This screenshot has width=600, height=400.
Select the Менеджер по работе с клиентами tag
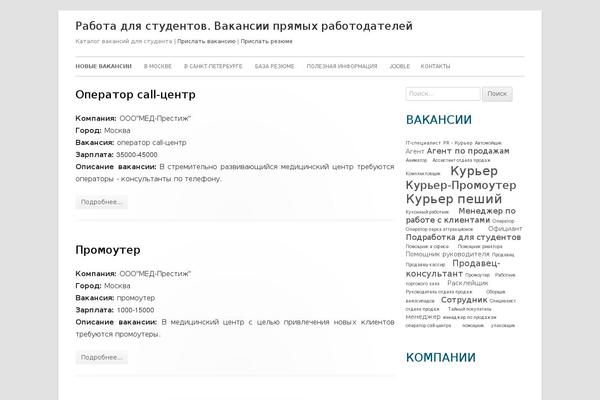click(461, 216)
